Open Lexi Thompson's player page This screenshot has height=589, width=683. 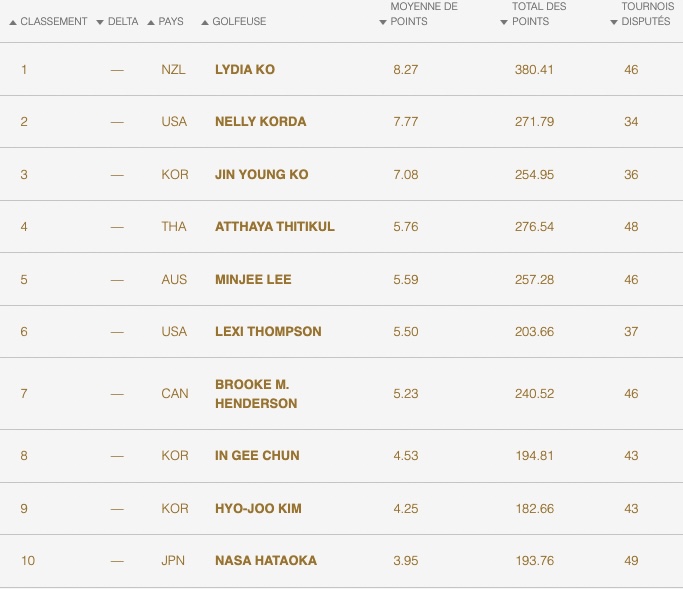[268, 332]
